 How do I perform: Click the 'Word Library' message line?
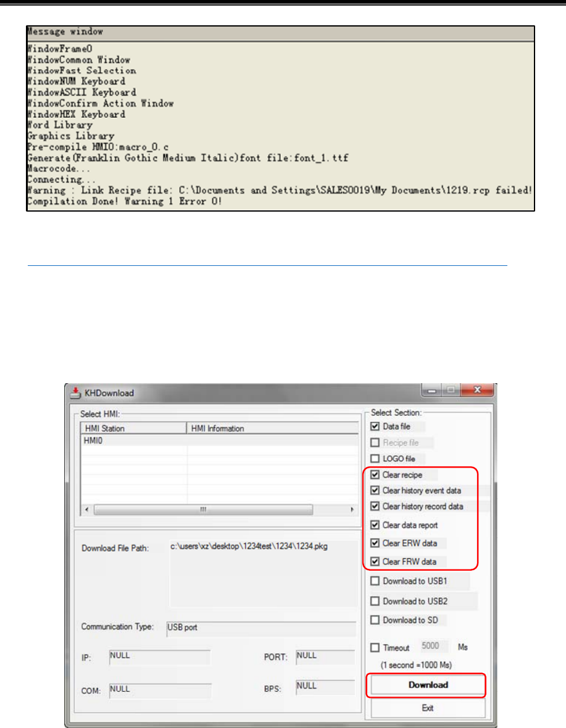tap(60, 125)
